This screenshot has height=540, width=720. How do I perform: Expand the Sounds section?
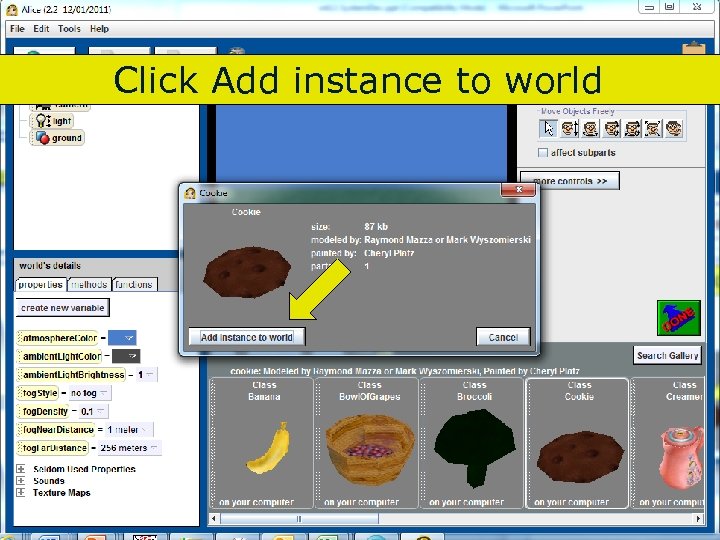click(x=21, y=481)
